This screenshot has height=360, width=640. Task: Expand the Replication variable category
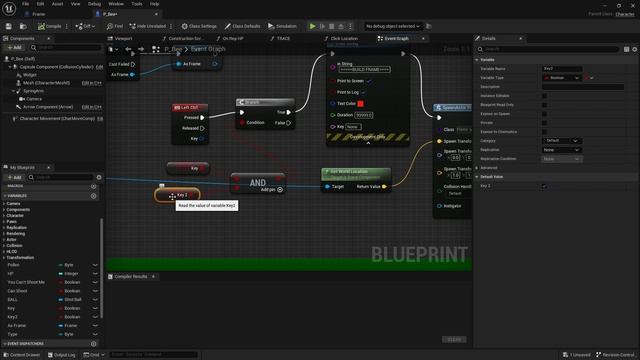[x=4, y=228]
